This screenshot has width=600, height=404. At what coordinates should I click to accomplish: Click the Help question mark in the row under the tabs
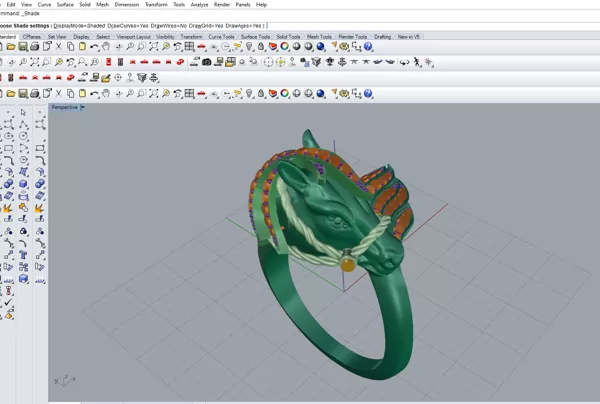(368, 47)
